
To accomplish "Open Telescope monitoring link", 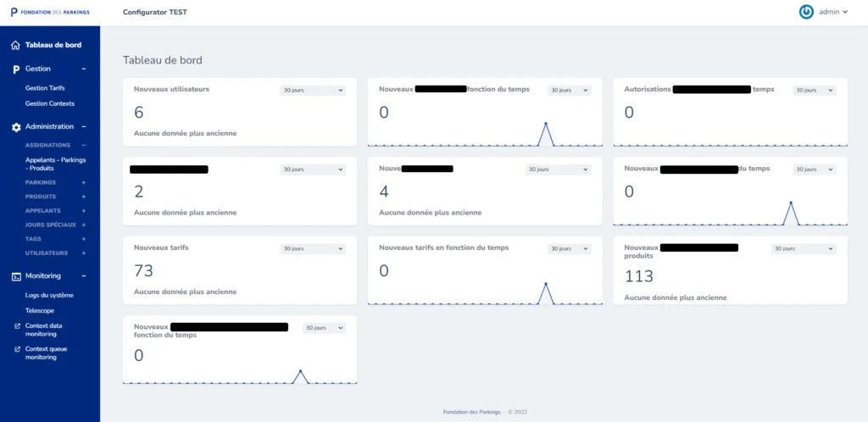I will click(x=40, y=310).
